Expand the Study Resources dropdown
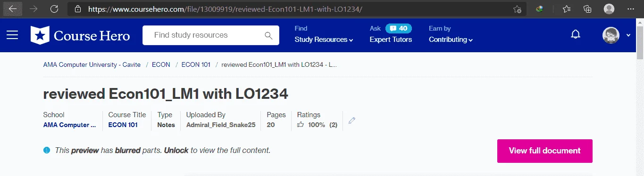644x176 pixels. tap(324, 40)
